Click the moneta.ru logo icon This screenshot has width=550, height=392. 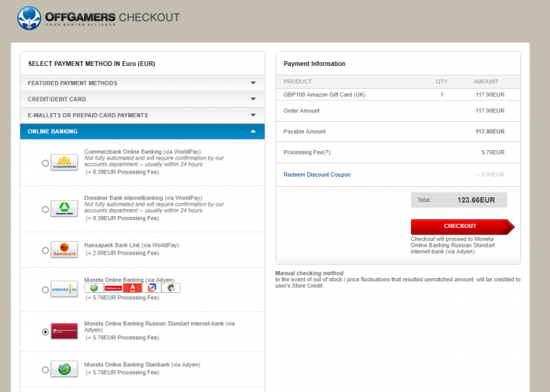coord(64,289)
